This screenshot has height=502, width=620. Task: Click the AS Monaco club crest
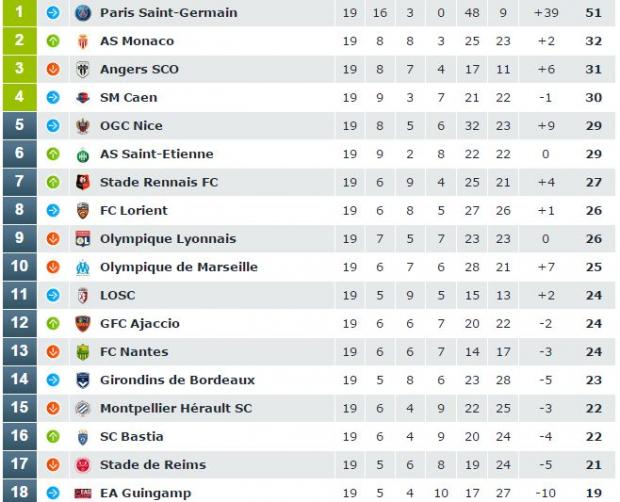(x=82, y=41)
